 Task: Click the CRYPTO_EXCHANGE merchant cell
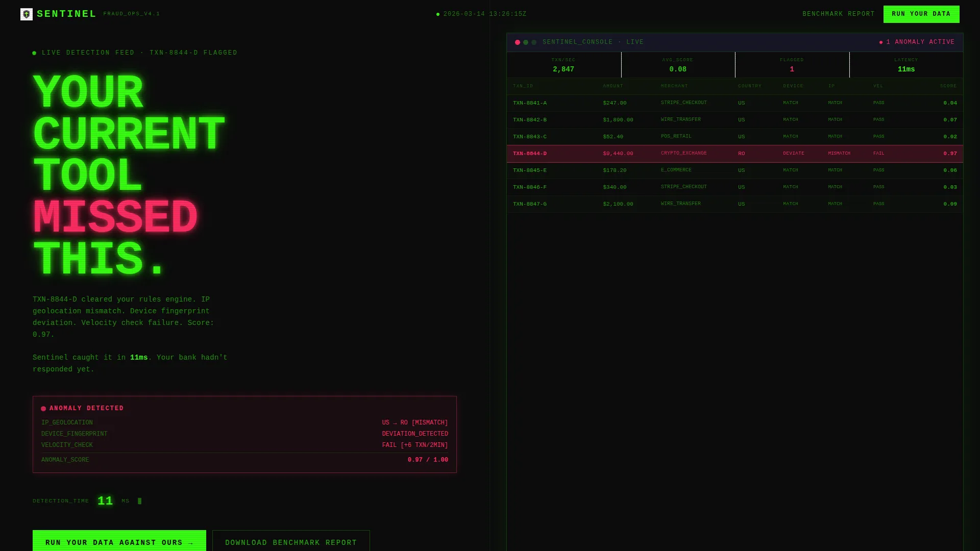tap(684, 154)
